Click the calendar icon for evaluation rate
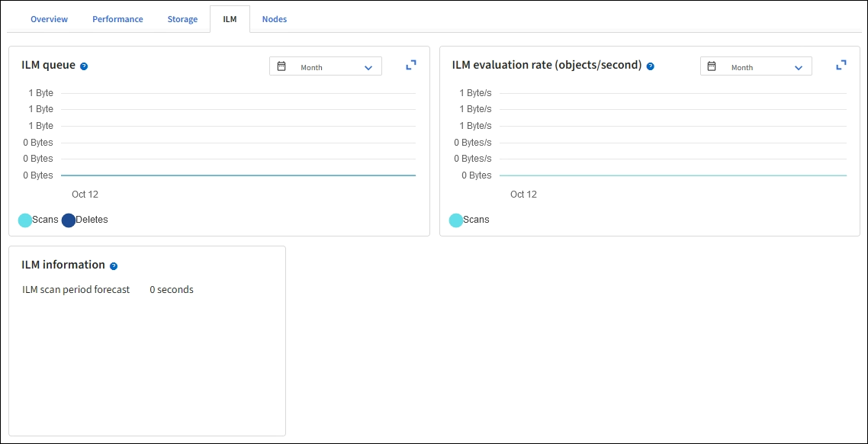Viewport: 868px width, 444px height. click(x=712, y=66)
